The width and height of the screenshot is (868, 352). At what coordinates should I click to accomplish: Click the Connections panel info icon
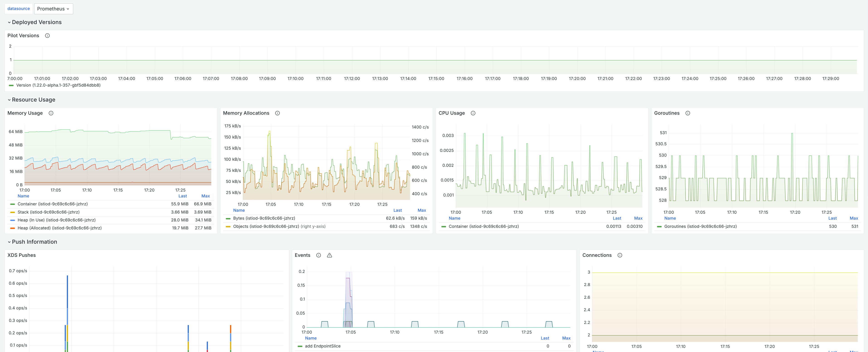tap(620, 255)
